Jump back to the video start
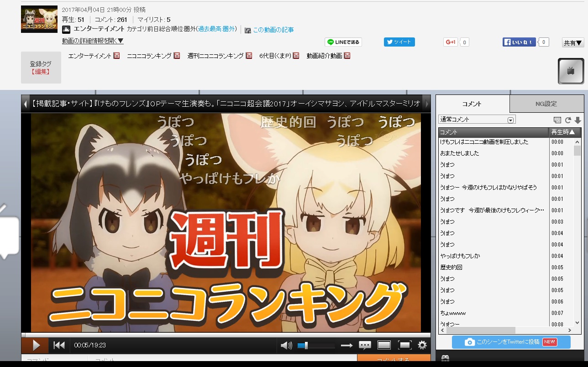 pos(59,346)
